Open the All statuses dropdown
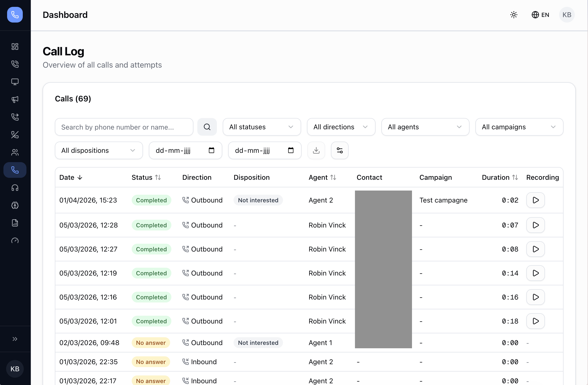This screenshot has height=385, width=588. tap(261, 127)
